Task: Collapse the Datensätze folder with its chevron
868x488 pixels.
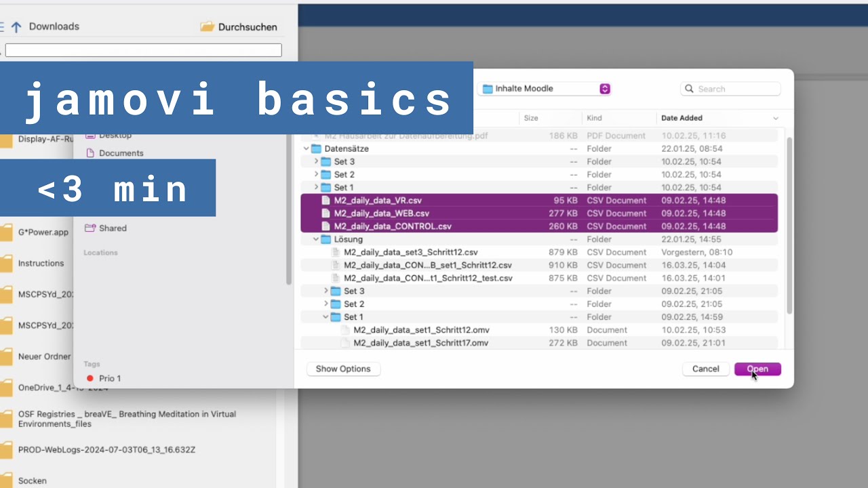Action: [307, 148]
